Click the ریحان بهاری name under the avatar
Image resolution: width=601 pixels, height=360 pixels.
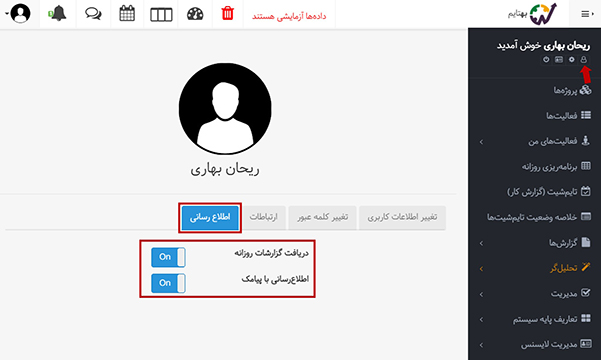(225, 169)
